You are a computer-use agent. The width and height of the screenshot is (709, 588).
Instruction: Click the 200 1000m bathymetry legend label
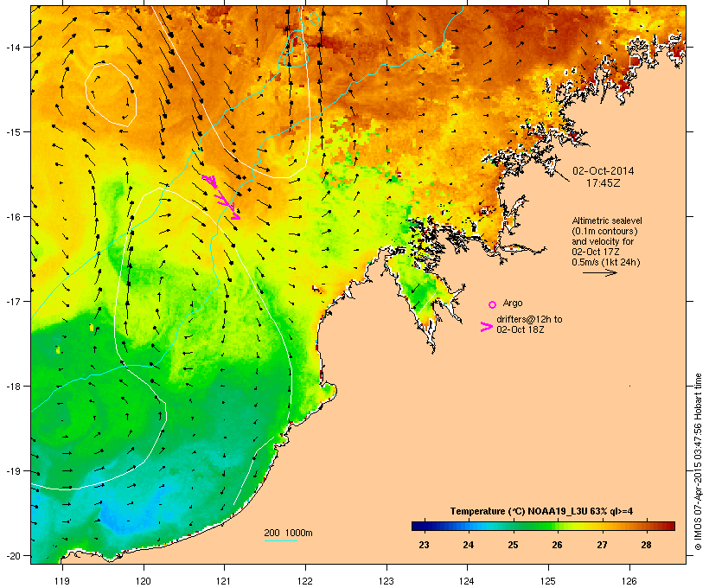click(288, 533)
